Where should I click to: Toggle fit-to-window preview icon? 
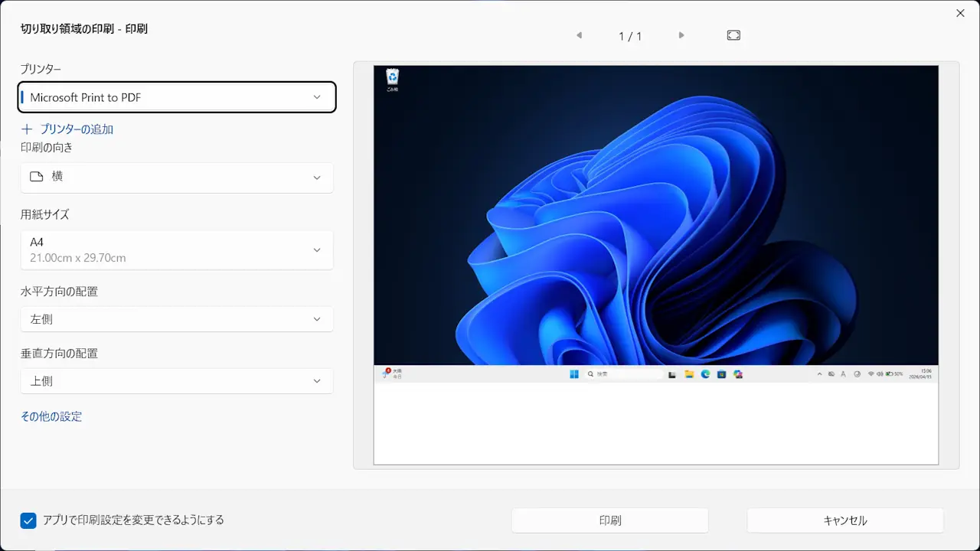[733, 35]
